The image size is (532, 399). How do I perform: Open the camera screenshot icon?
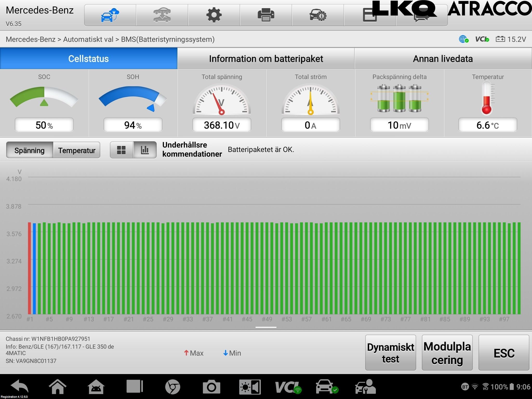tap(211, 387)
